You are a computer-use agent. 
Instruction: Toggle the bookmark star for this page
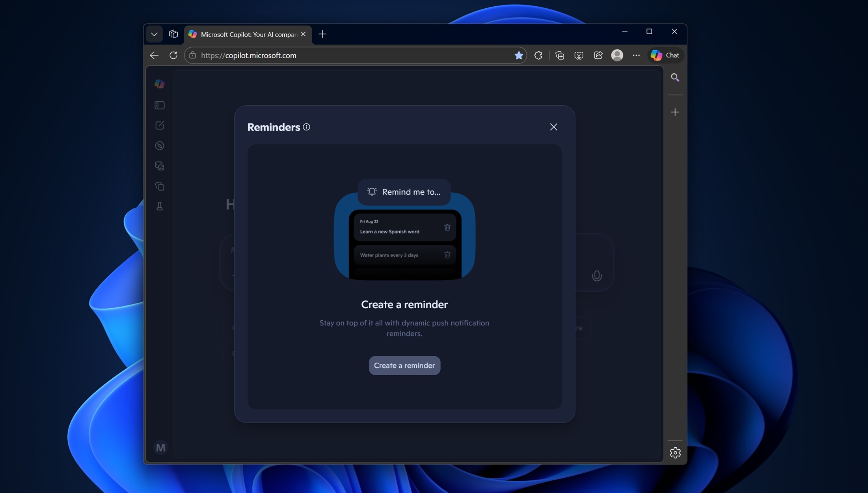[x=519, y=55]
